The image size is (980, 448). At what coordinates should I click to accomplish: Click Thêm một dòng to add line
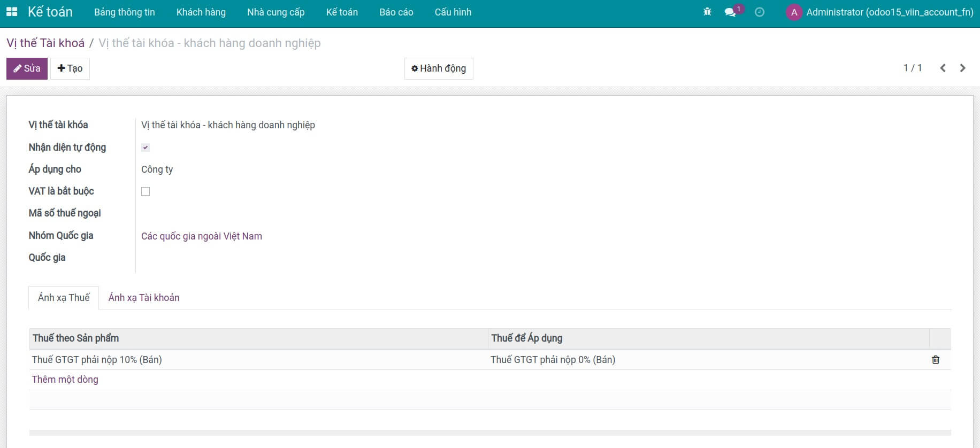click(65, 380)
